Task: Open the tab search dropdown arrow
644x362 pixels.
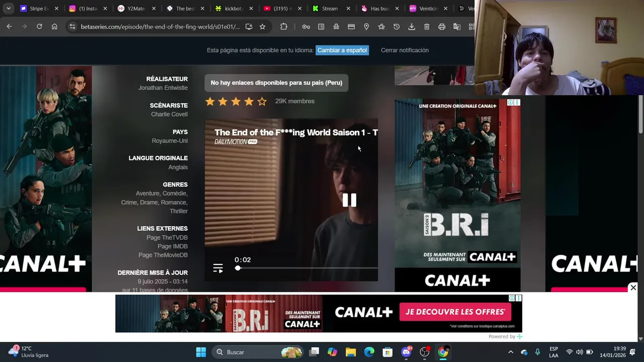Action: point(9,9)
